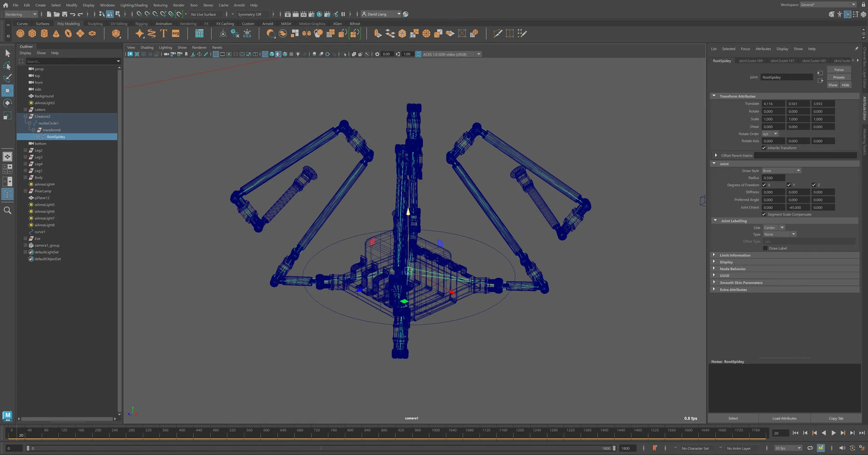868x455 pixels.
Task: Open the Draw Style Bone dropdown
Action: [x=781, y=171]
